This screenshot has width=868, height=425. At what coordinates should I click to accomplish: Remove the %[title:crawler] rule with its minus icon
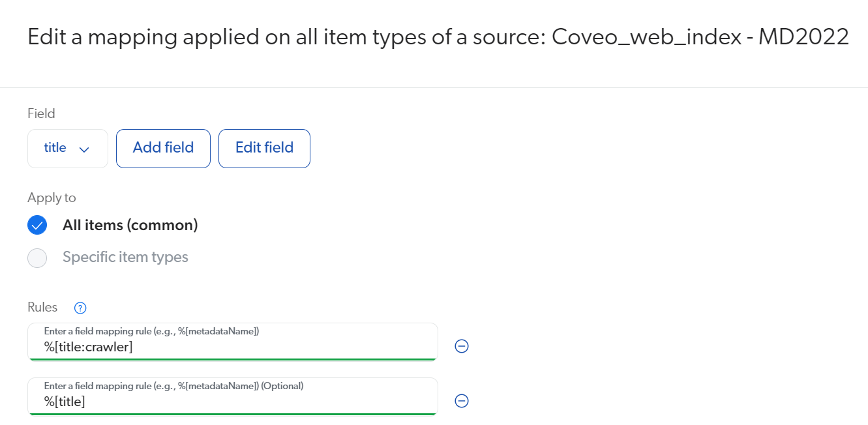point(462,346)
